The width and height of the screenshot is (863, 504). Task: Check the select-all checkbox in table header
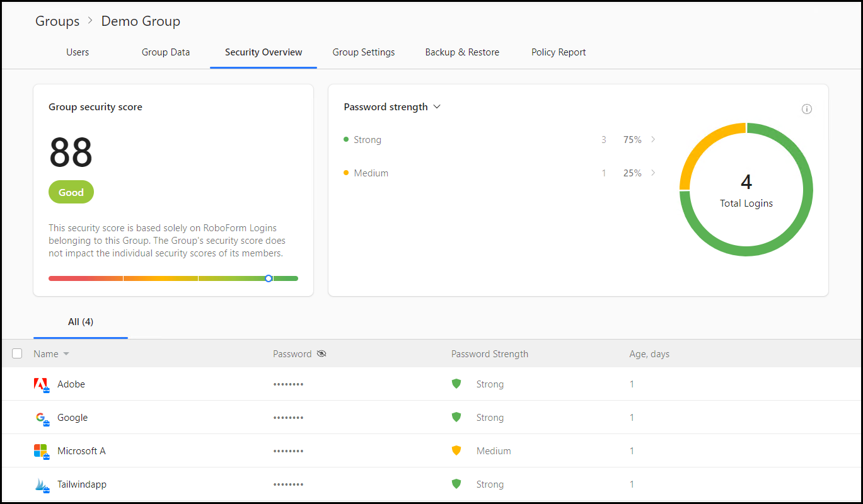(17, 353)
